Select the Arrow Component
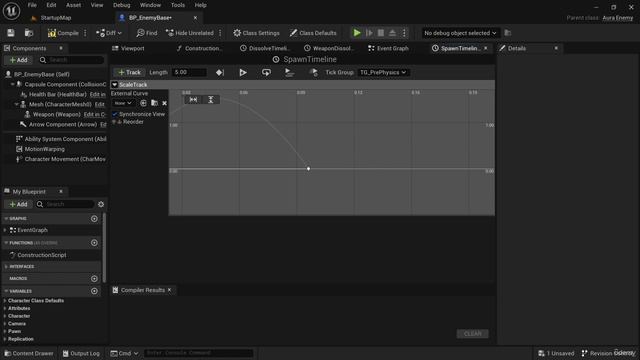 point(63,124)
